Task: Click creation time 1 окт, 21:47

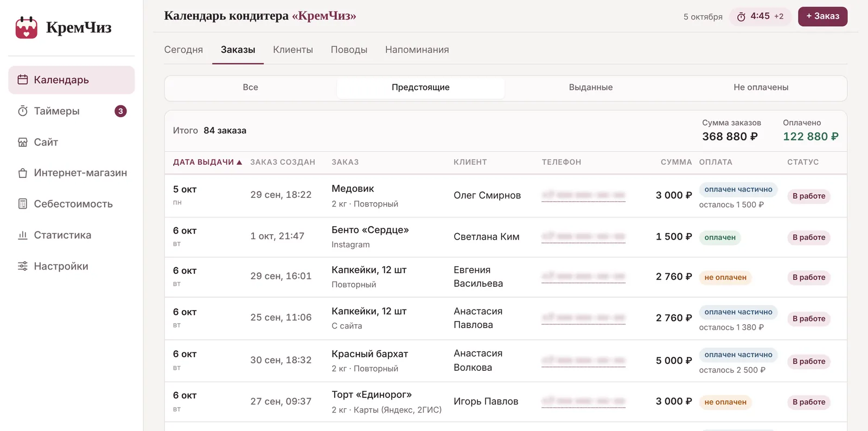Action: [277, 236]
